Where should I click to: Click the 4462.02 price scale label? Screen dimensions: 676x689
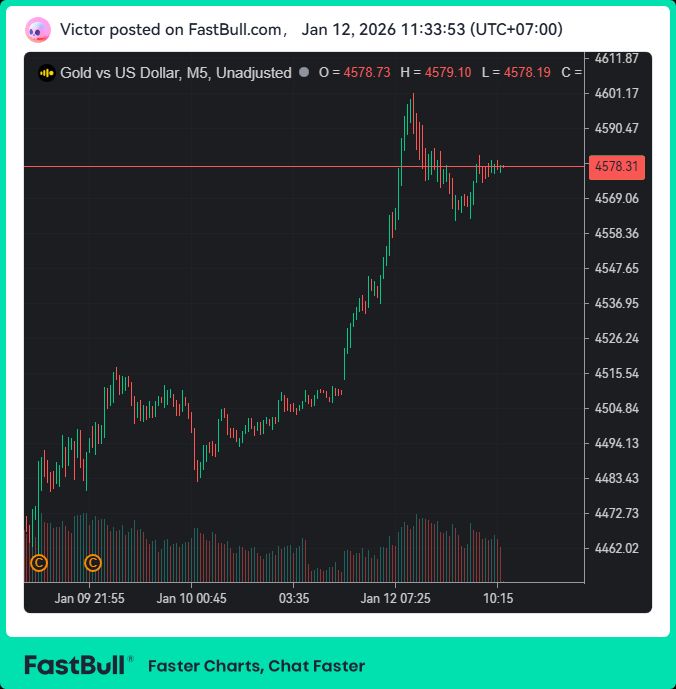point(616,548)
